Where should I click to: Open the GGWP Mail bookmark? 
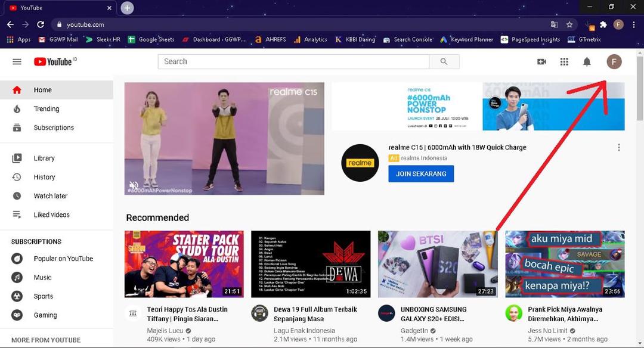tap(58, 39)
